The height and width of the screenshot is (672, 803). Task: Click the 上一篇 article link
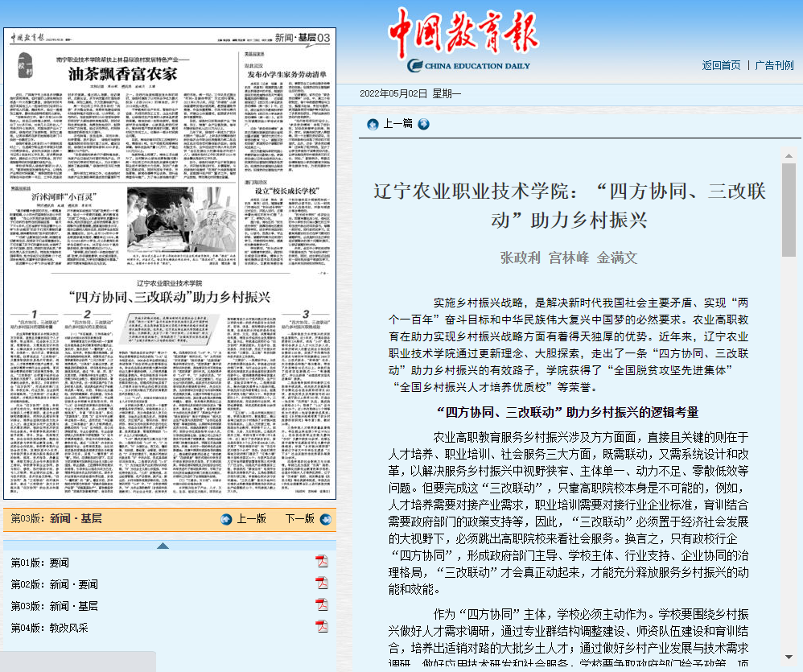pyautogui.click(x=398, y=123)
